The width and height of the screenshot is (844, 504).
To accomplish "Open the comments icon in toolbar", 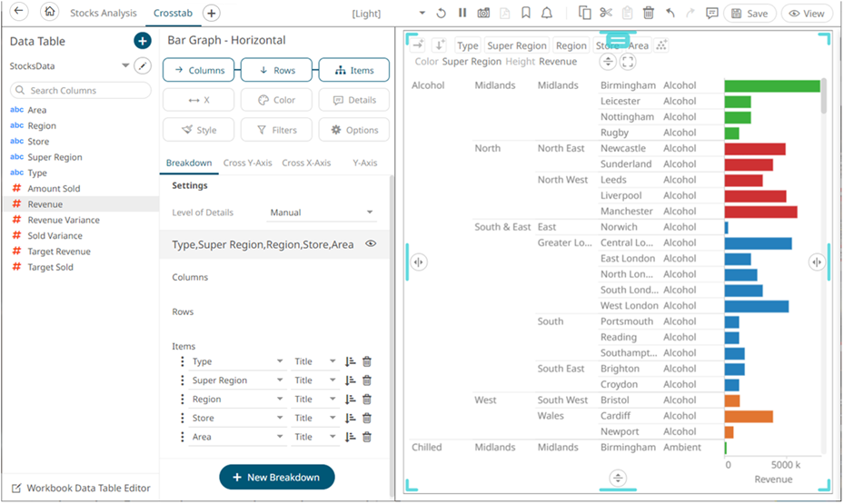I will (712, 13).
